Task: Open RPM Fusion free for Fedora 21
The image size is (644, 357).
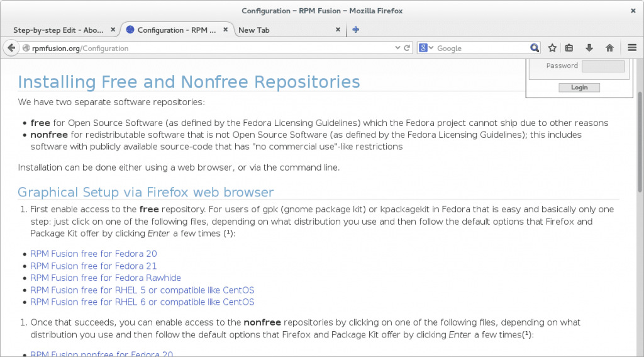Action: pos(93,266)
